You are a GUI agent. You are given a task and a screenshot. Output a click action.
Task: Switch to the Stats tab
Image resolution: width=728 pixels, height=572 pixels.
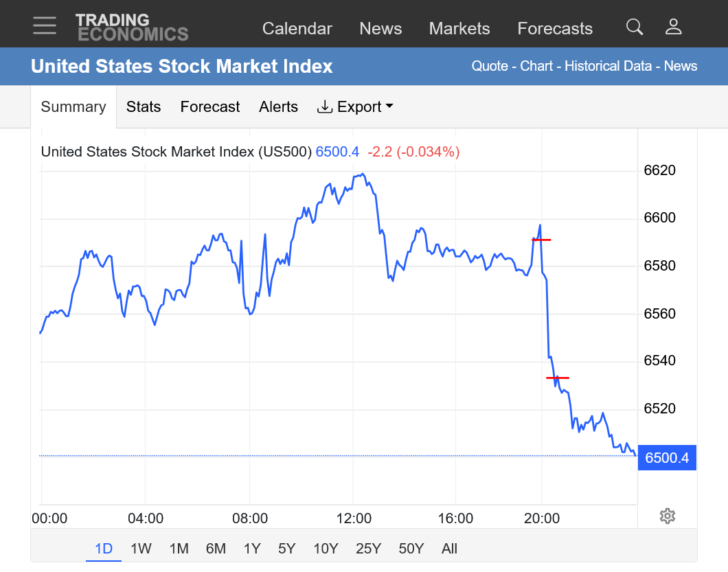[x=144, y=107]
